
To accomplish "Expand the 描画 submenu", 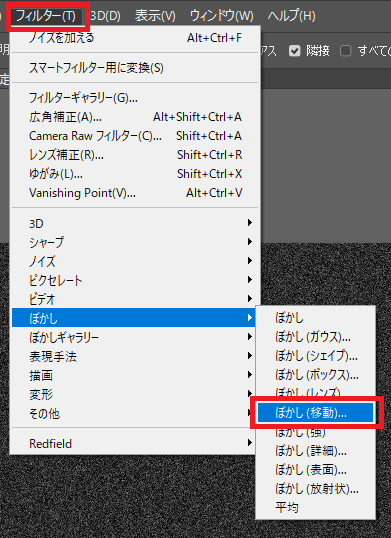I will (134, 376).
